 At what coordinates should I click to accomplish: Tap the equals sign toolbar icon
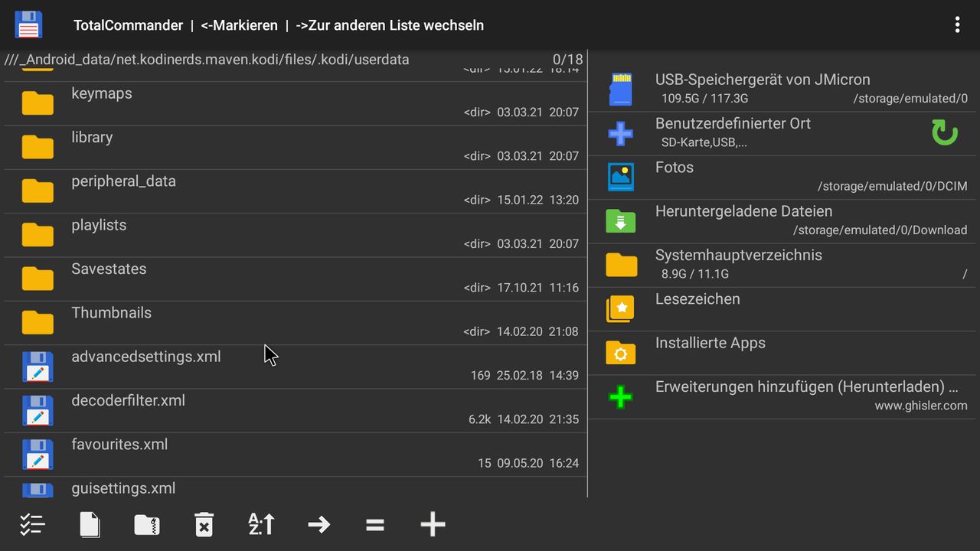tap(375, 525)
